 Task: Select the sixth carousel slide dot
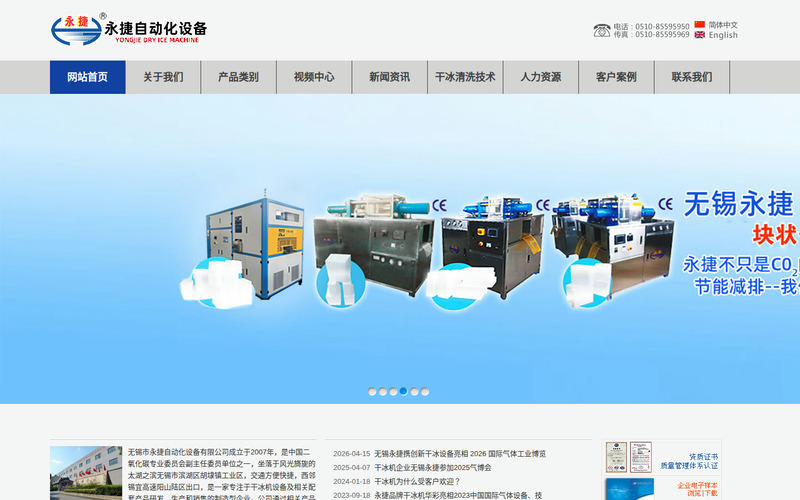(425, 391)
